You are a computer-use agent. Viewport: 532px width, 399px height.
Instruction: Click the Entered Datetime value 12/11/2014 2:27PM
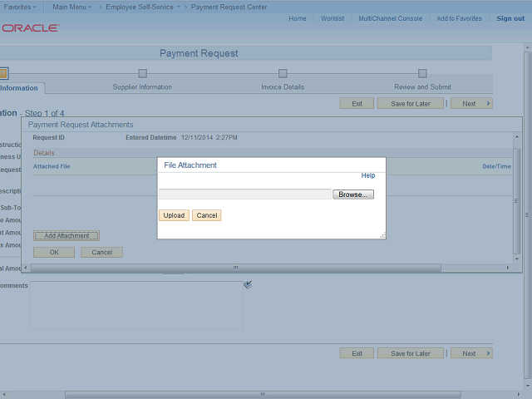[209, 137]
